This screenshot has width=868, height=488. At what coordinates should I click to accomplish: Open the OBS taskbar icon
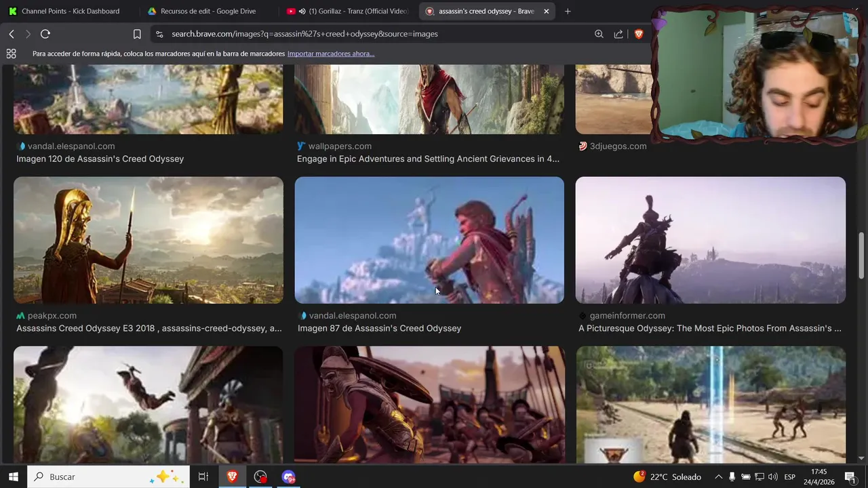(x=260, y=476)
